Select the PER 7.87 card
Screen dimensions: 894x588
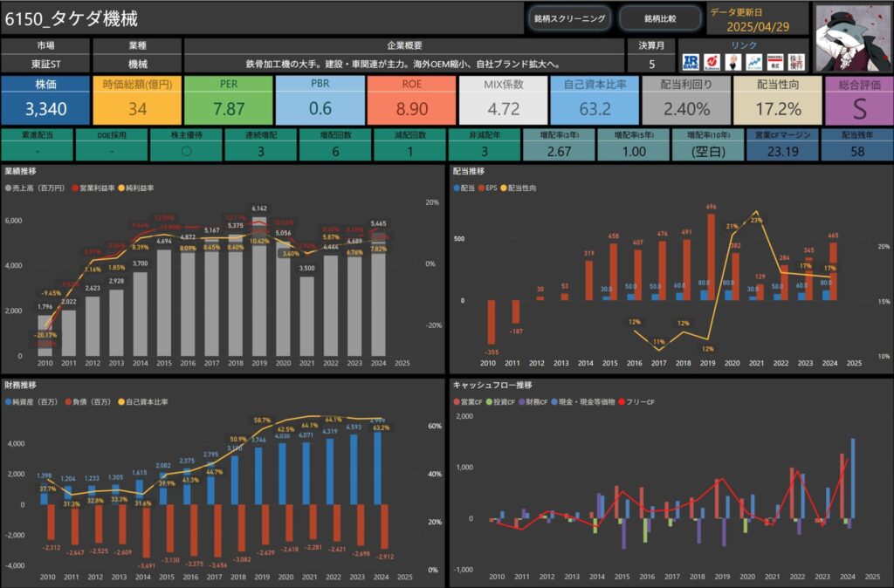[x=229, y=100]
